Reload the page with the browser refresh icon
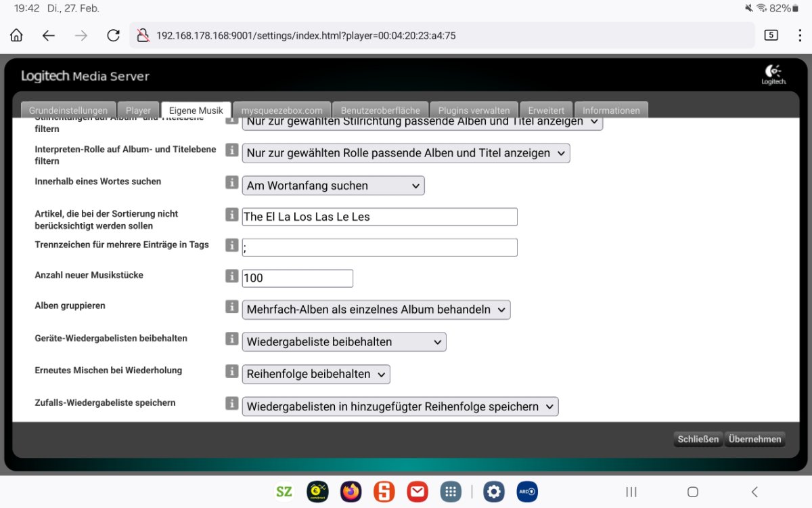The height and width of the screenshot is (508, 812). pyautogui.click(x=114, y=35)
